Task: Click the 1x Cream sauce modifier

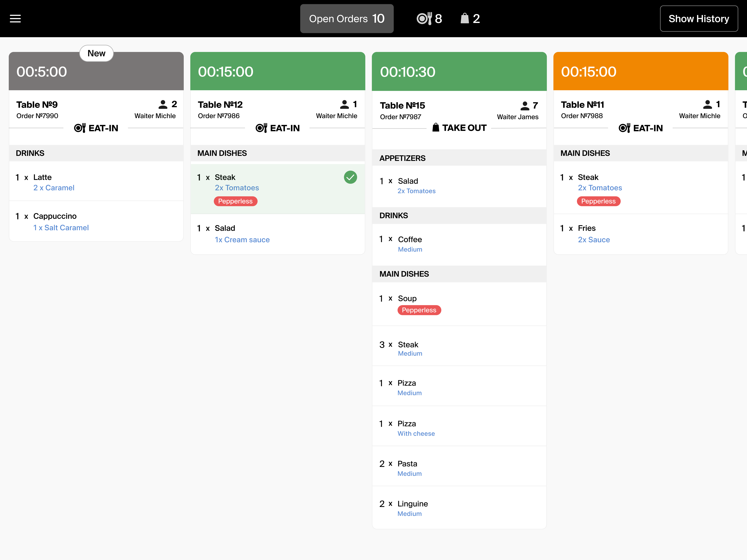Action: tap(242, 240)
